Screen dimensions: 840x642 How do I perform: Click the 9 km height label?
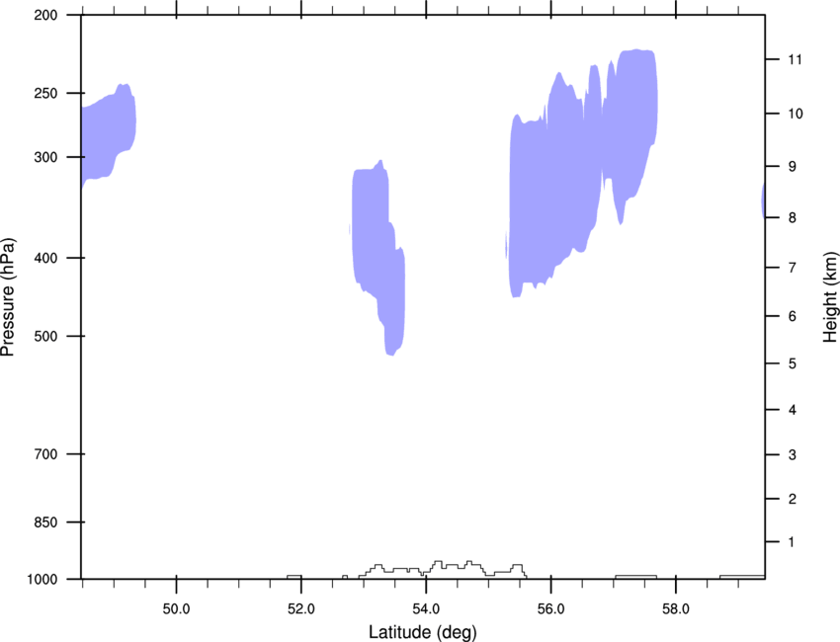793,167
